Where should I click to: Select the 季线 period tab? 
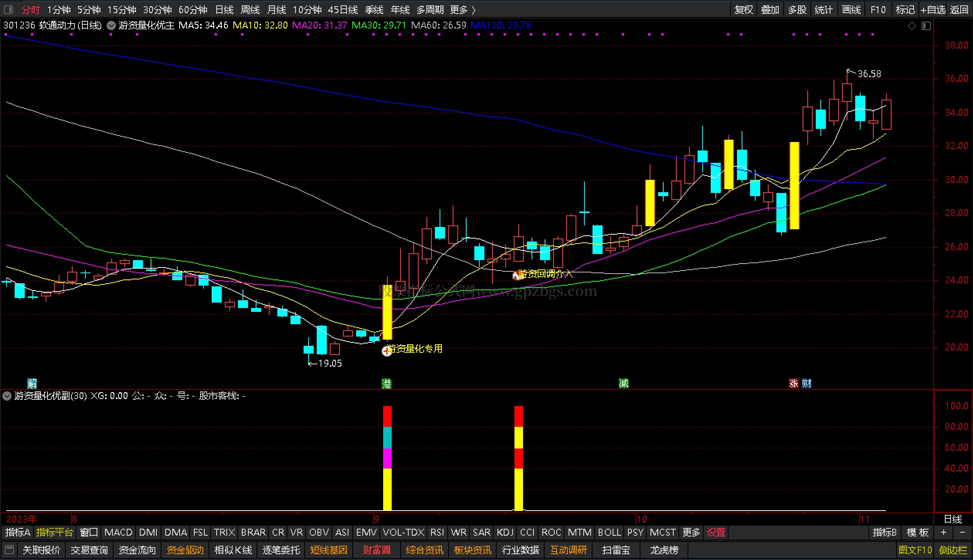tap(374, 10)
